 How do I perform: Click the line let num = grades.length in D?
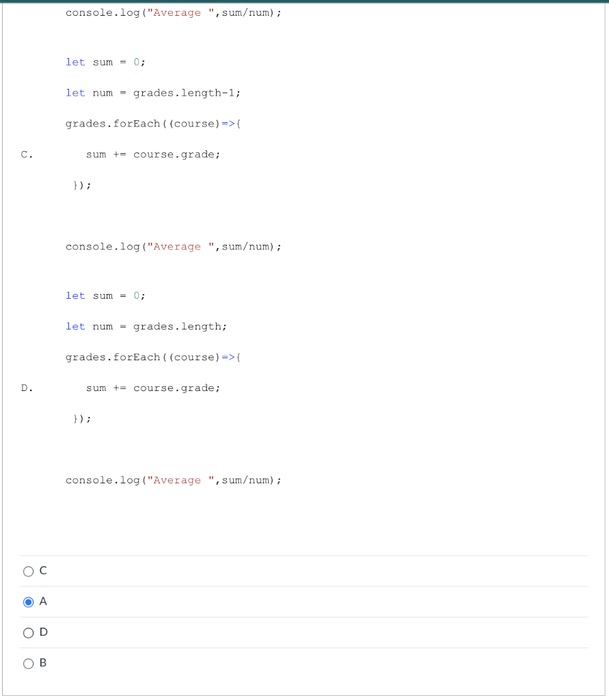pos(146,326)
